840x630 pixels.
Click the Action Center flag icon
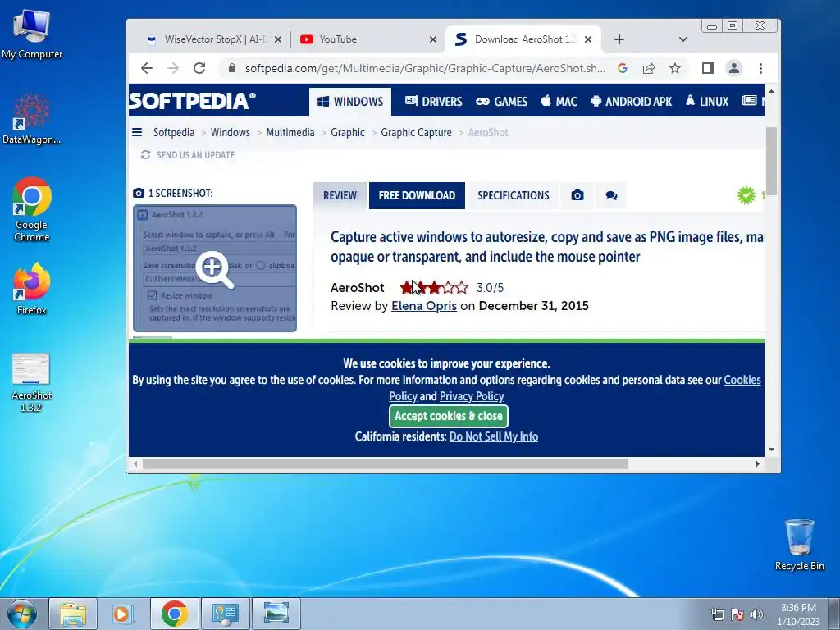coord(737,614)
